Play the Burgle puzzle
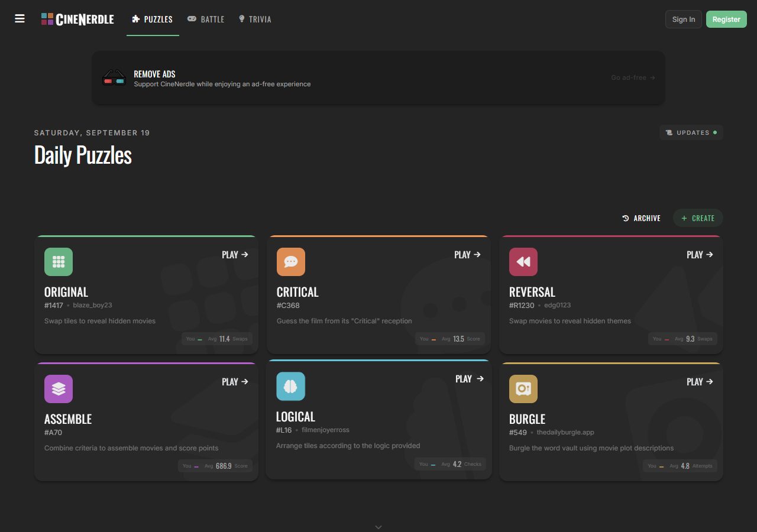The width and height of the screenshot is (757, 532). tap(700, 382)
